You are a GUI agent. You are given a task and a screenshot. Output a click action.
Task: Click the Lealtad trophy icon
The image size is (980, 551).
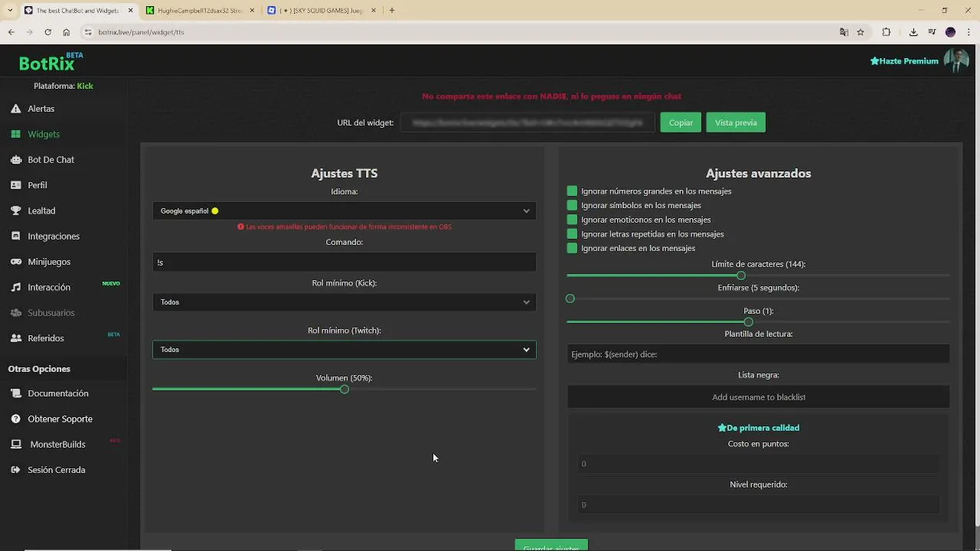coord(15,210)
